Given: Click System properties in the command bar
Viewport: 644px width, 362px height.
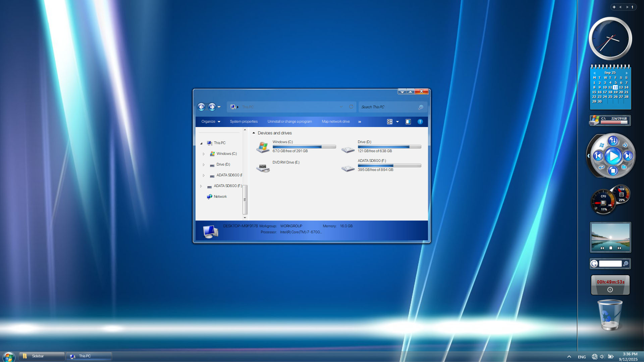Looking at the screenshot, I should click(244, 122).
